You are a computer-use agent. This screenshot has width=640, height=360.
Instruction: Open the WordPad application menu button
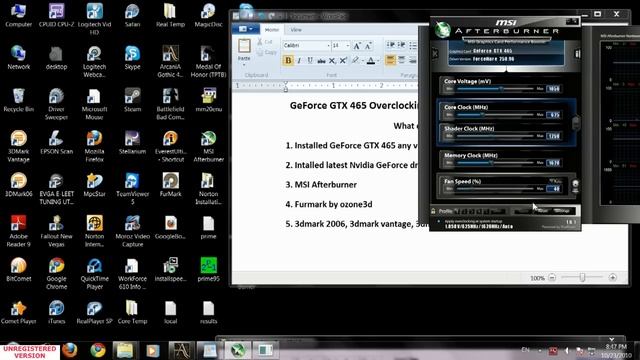245,29
